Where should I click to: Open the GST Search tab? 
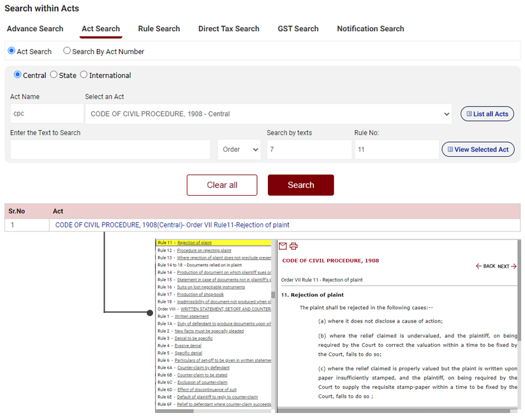(x=298, y=29)
